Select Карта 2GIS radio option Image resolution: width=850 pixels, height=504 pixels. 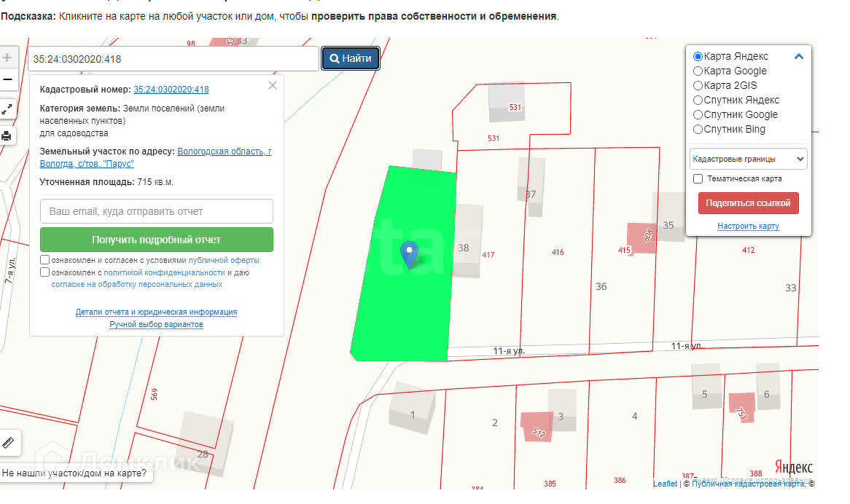tap(698, 85)
